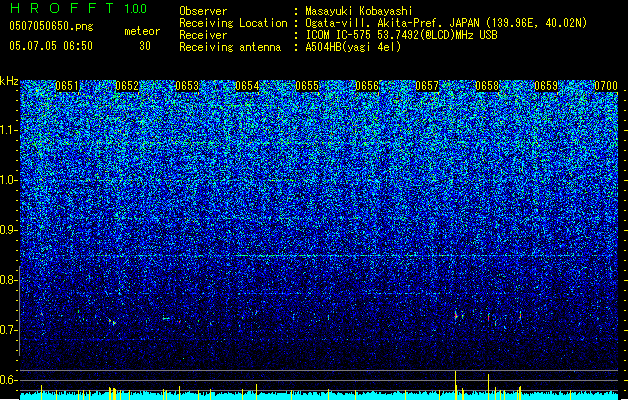Viewport: 629px width, 400px height.
Task: Click time marker 0657
Action: (427, 86)
